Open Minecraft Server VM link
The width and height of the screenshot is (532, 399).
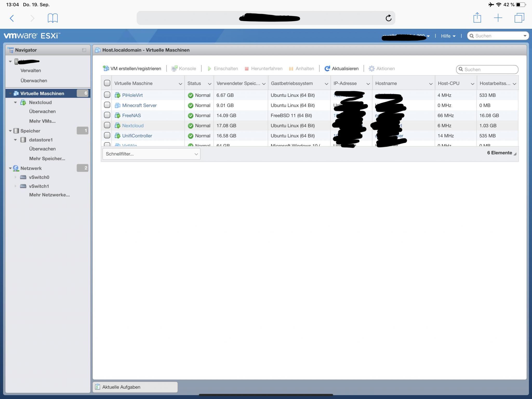(139, 105)
